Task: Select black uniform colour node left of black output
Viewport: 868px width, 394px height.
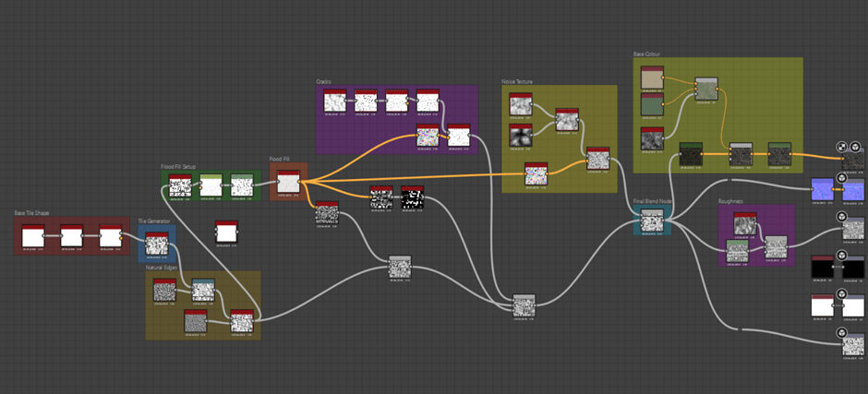Action: (823, 268)
